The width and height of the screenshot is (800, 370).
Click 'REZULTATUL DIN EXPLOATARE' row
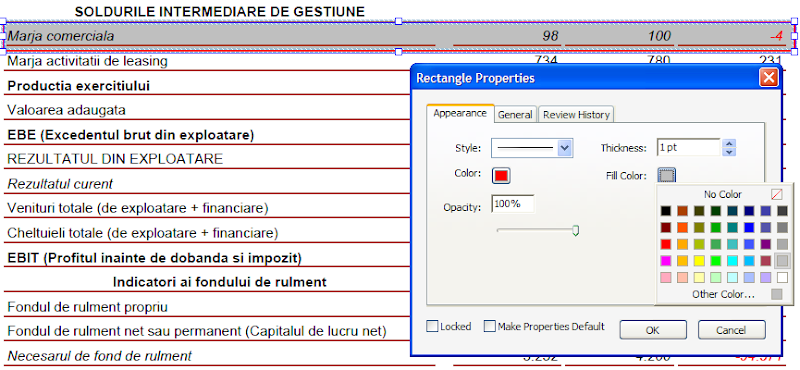click(115, 159)
